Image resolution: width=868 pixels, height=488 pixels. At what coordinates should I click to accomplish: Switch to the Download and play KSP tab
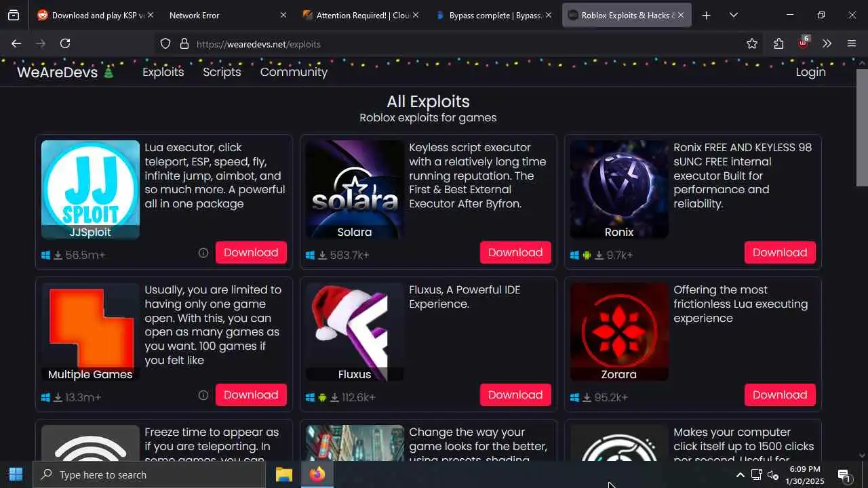click(95, 15)
